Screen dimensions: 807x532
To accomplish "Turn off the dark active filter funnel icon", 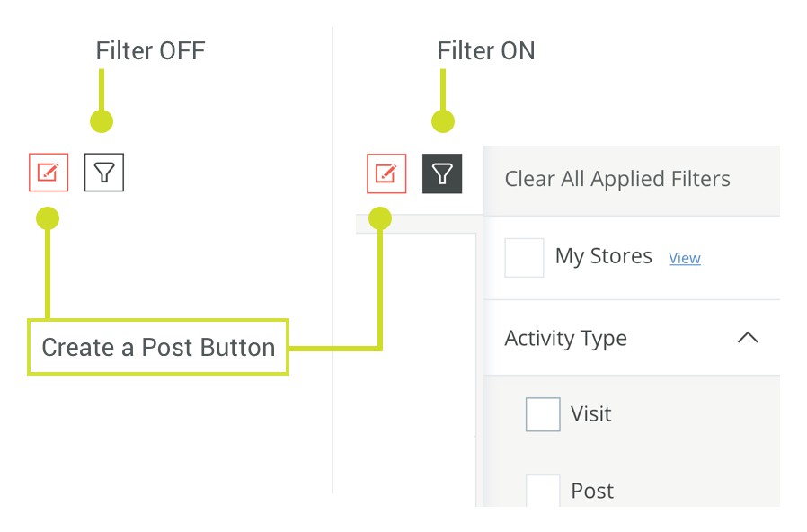I will click(442, 173).
